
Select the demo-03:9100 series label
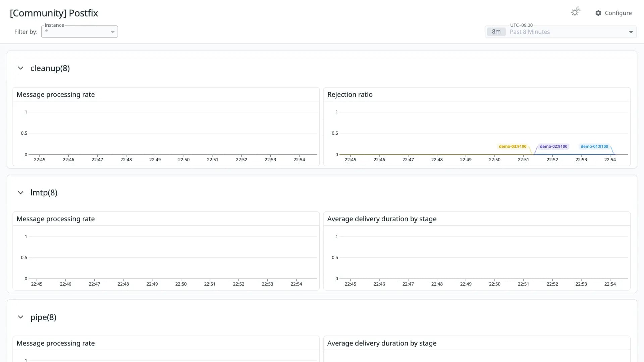point(513,146)
